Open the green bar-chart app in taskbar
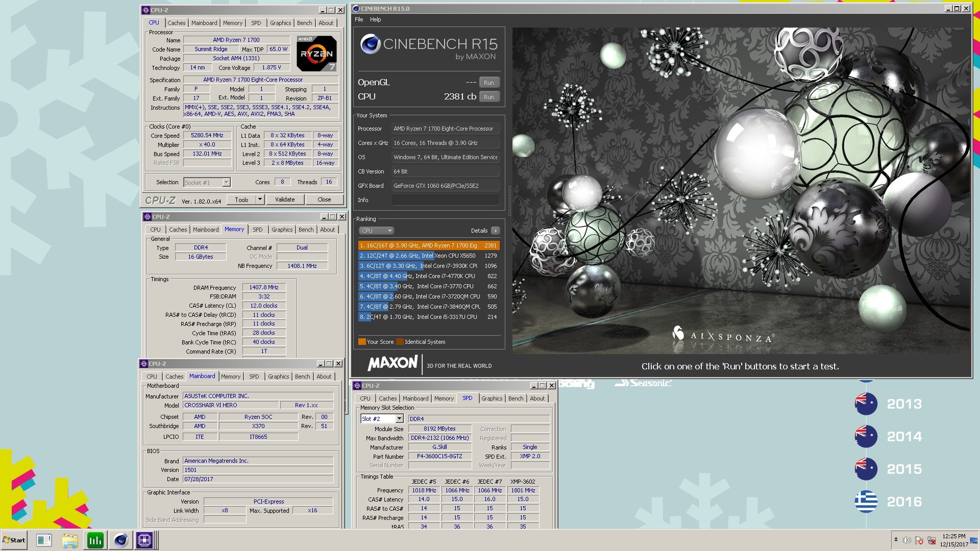 click(95, 540)
